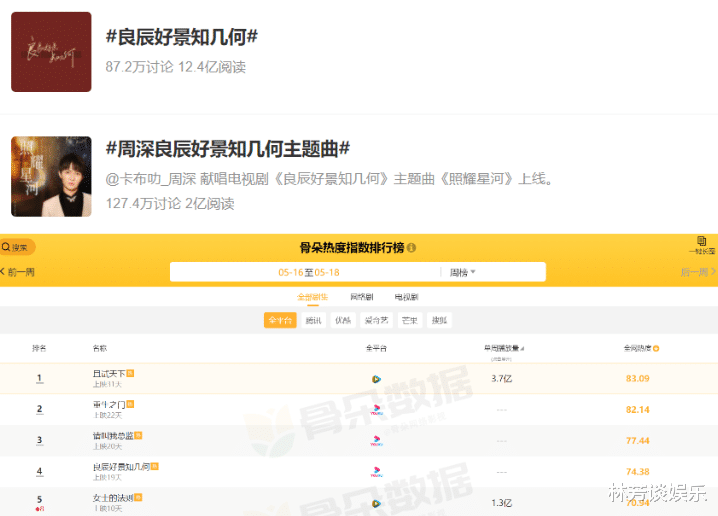
Task: Open the drama 且试天下
Action: point(109,374)
